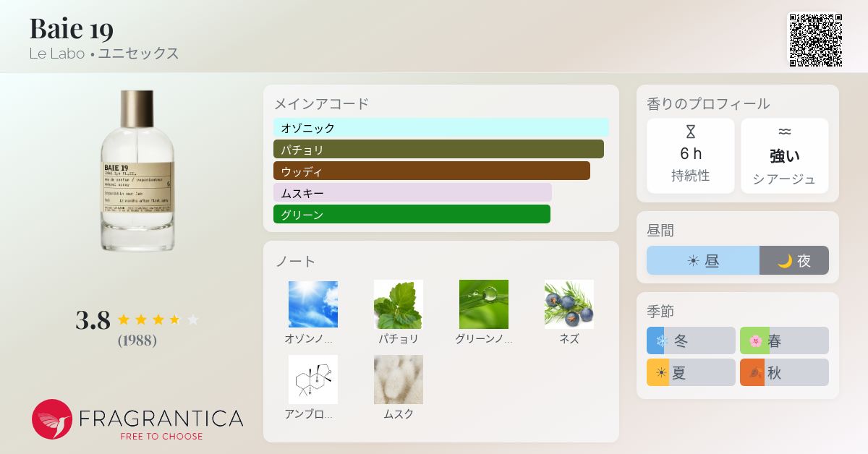Click the Baie 19 perfume bottle image
This screenshot has width=868, height=454.
(x=137, y=171)
